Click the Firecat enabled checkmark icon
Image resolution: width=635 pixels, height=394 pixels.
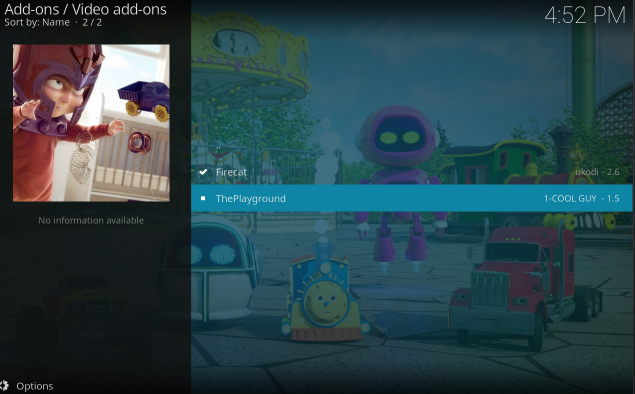pyautogui.click(x=203, y=172)
